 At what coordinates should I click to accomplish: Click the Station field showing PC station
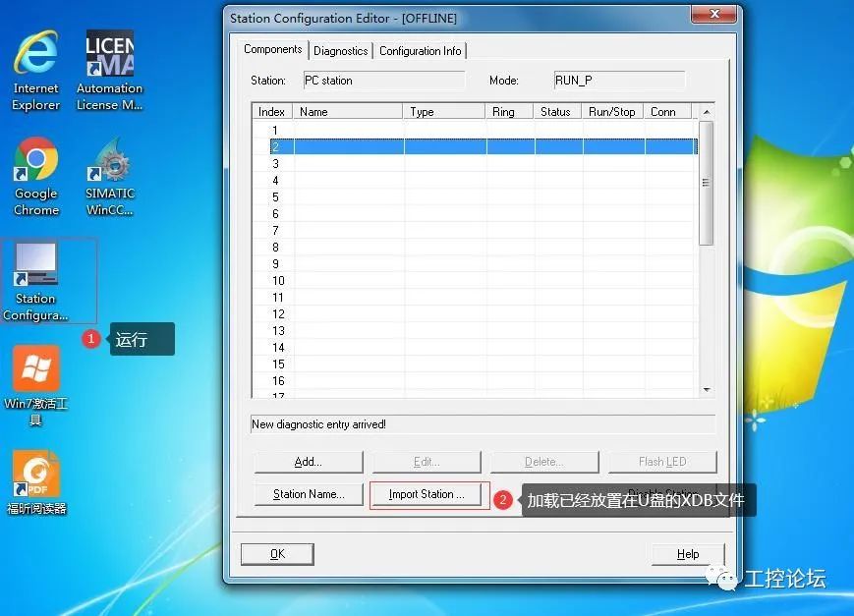[x=384, y=81]
